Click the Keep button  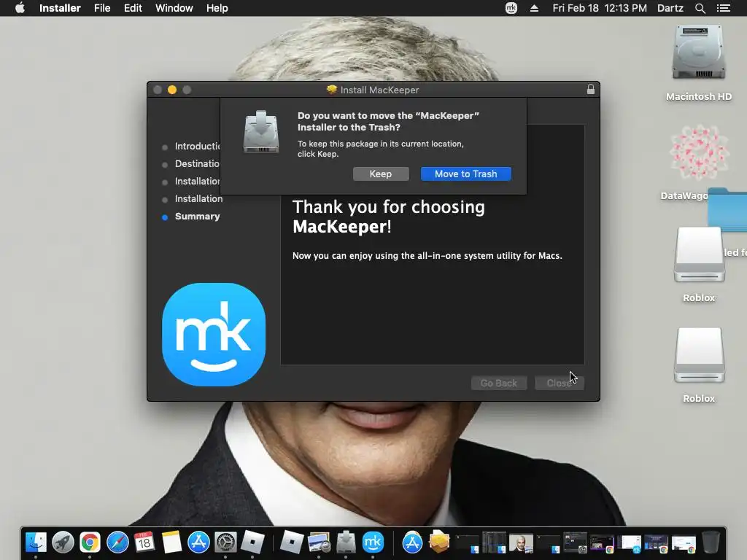click(381, 174)
